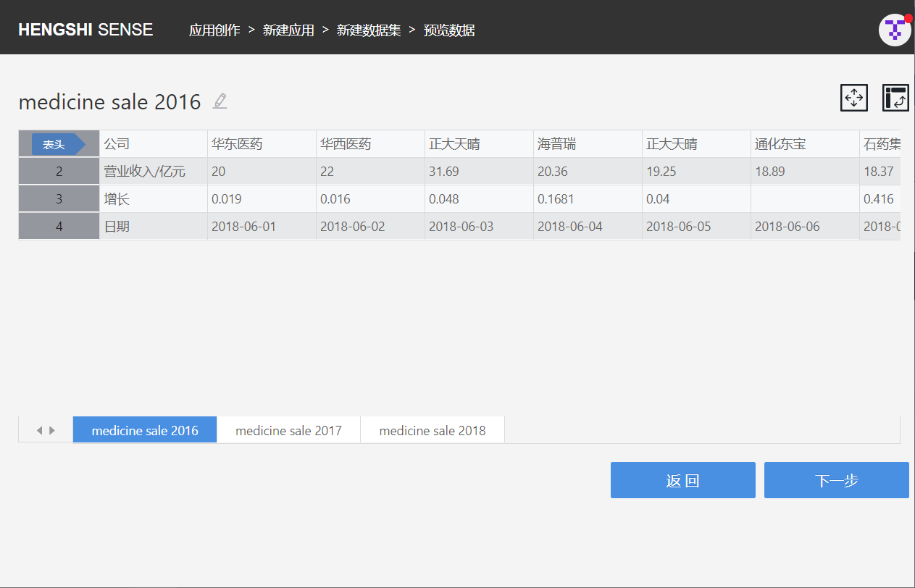Click the 20.36 revenue cell
Viewport: 915px width, 588px height.
588,172
